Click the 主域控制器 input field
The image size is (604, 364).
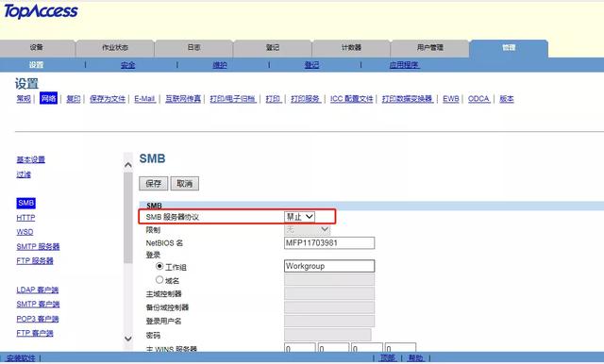pyautogui.click(x=329, y=293)
